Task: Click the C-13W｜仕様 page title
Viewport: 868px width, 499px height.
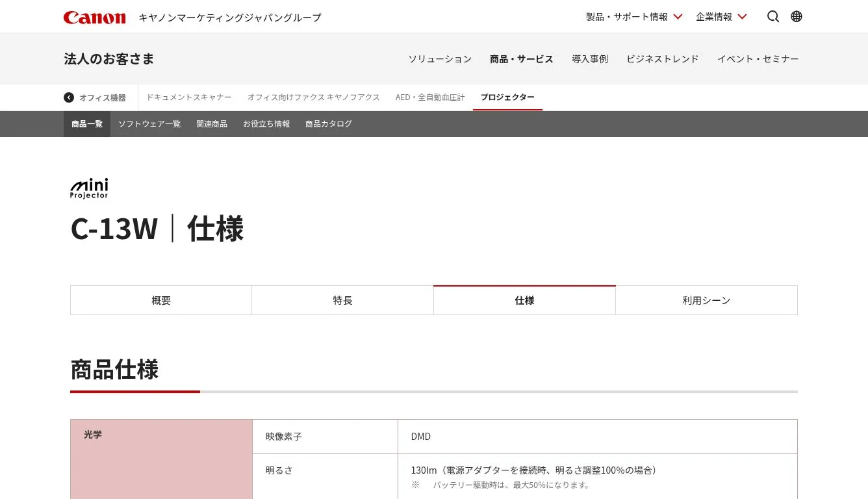Action: (157, 229)
